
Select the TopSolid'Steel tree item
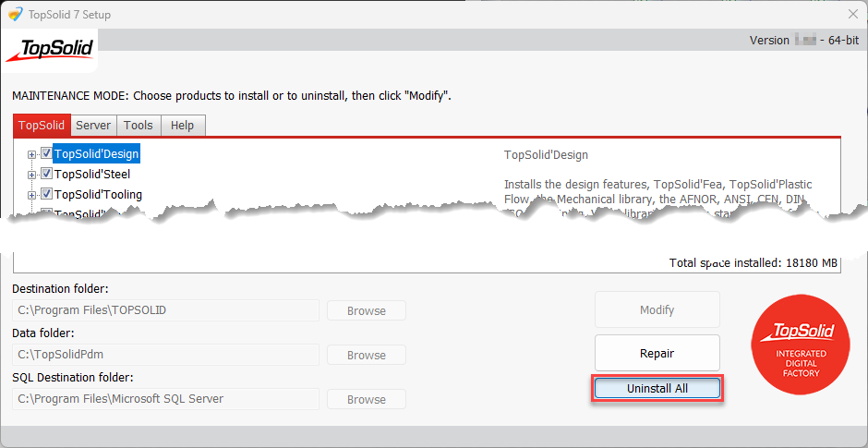point(92,174)
